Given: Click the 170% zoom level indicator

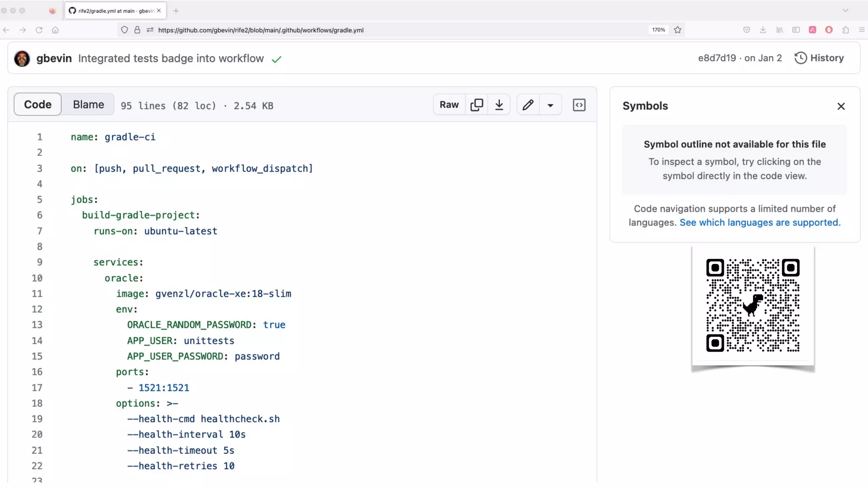Looking at the screenshot, I should [658, 30].
